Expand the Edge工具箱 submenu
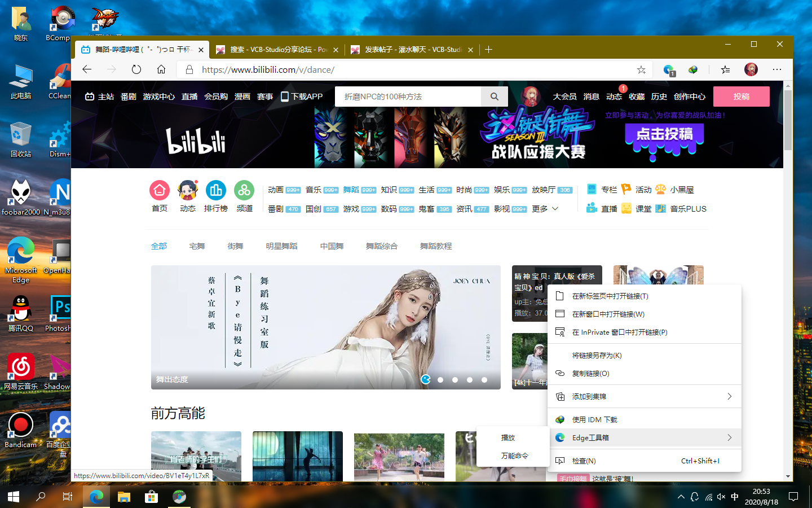Screen dimensions: 812x508 point(645,437)
